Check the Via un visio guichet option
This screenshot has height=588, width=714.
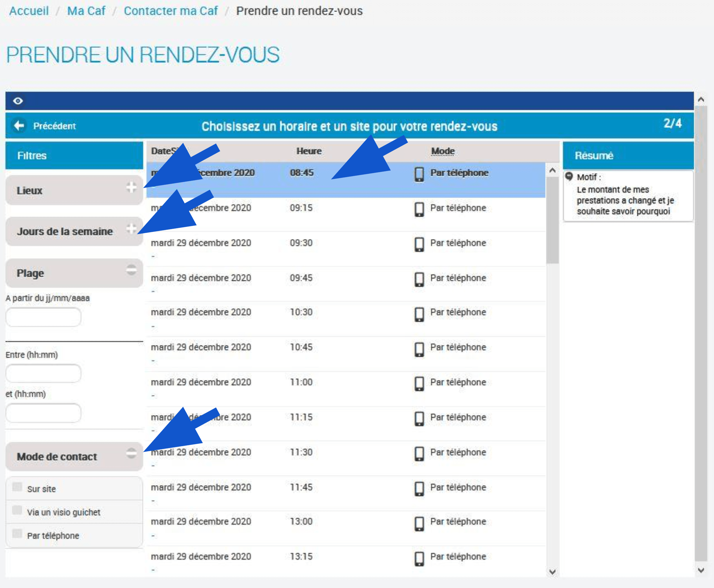click(17, 510)
